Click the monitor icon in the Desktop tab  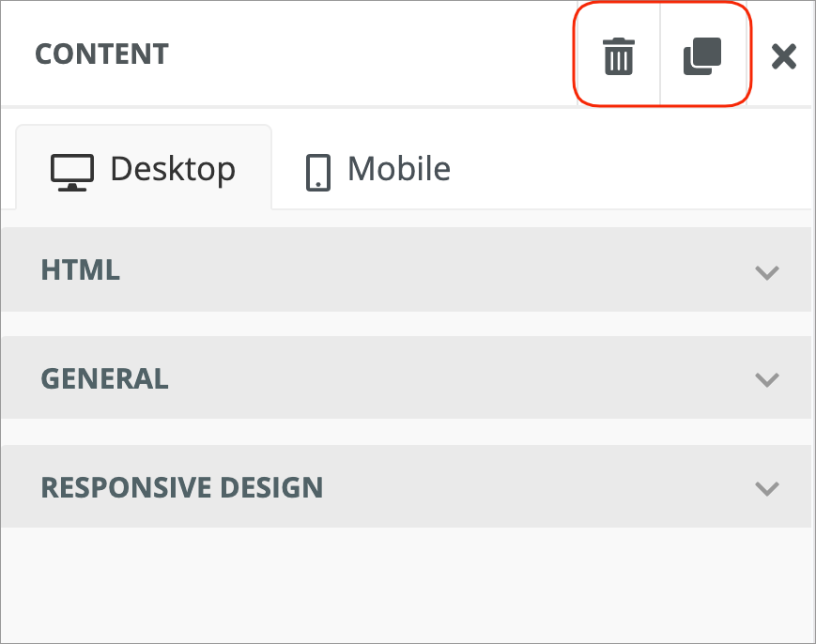pos(72,172)
